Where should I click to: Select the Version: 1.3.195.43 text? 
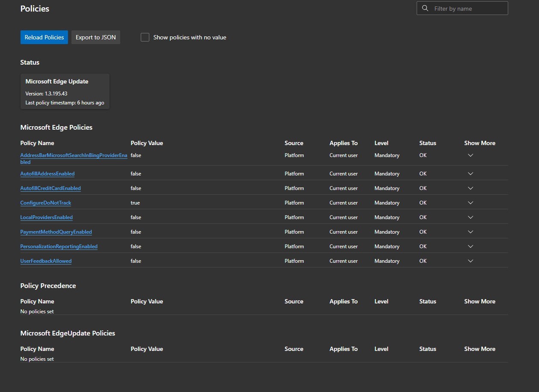pyautogui.click(x=46, y=93)
